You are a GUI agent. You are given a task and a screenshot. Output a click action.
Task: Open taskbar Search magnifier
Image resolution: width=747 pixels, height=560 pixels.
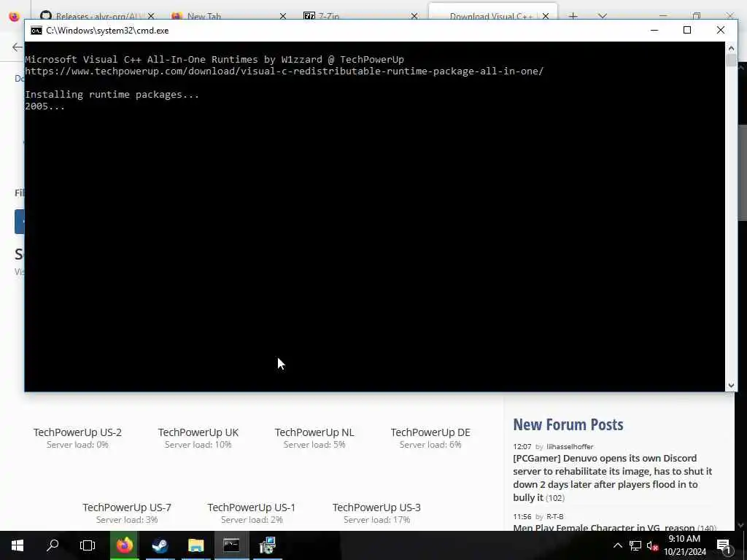coord(53,545)
